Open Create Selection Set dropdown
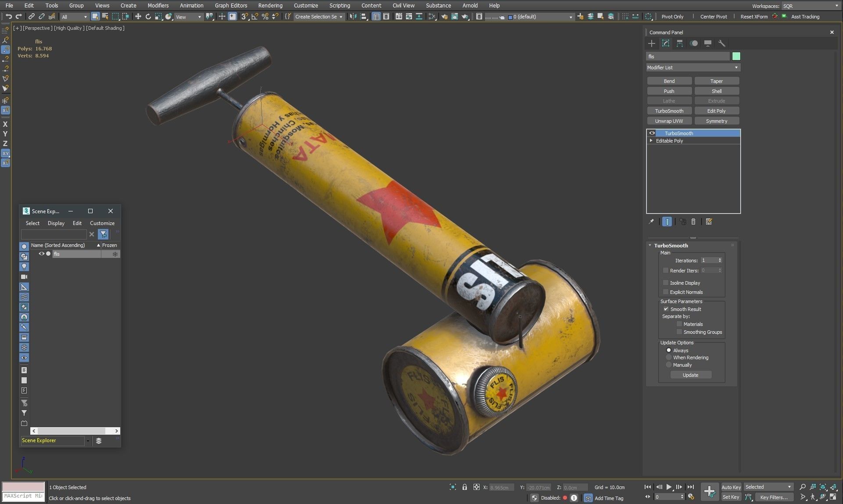This screenshot has height=504, width=843. click(x=319, y=17)
